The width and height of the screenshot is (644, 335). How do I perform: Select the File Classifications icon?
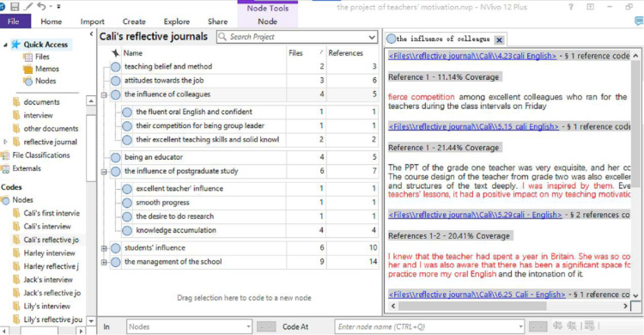[x=5, y=155]
